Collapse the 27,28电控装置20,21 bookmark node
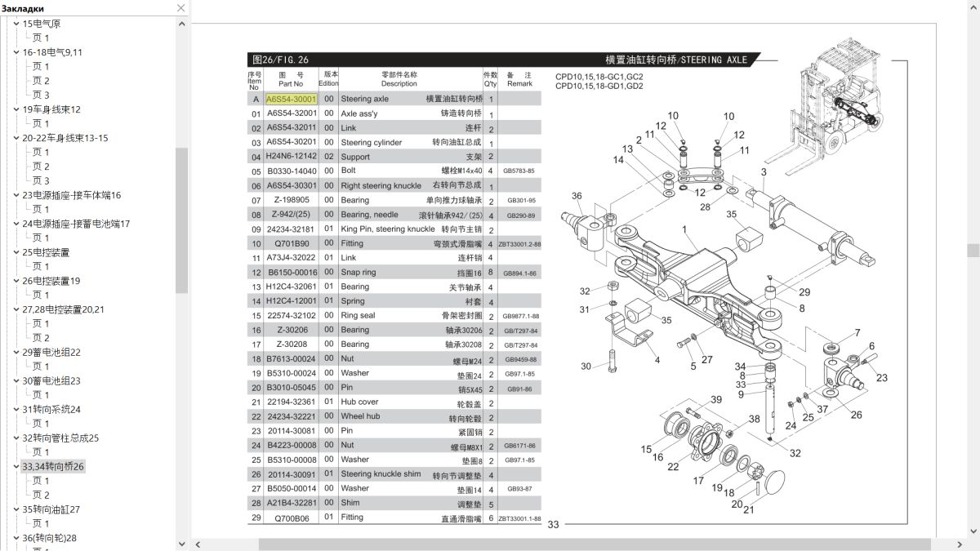 [16, 309]
